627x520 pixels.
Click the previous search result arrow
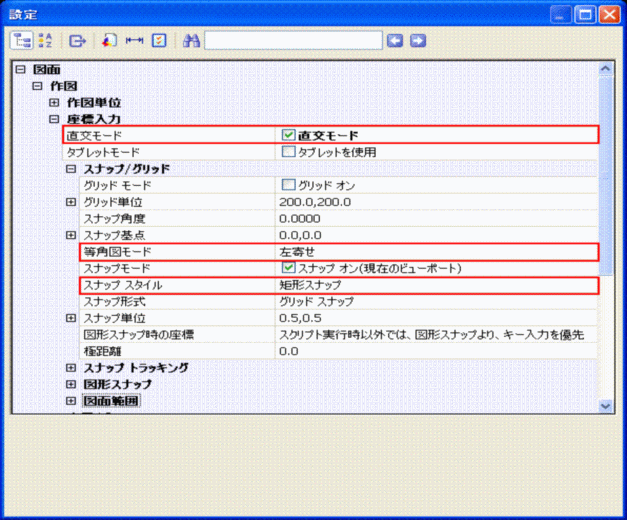click(395, 41)
